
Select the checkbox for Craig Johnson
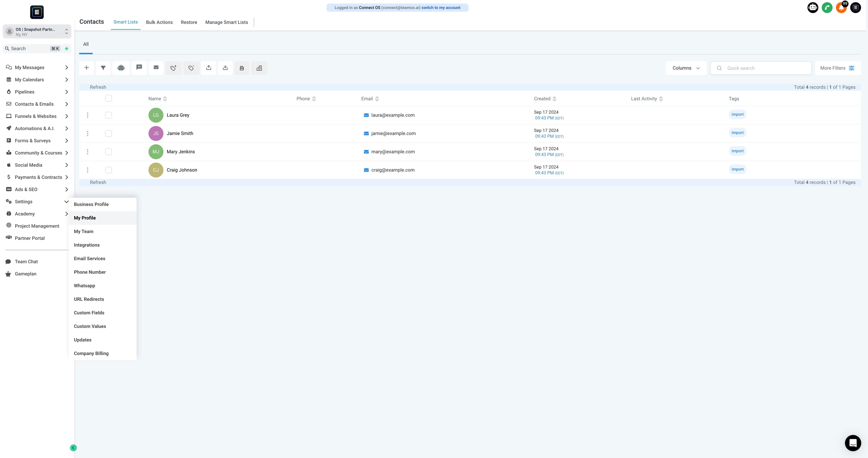point(108,170)
